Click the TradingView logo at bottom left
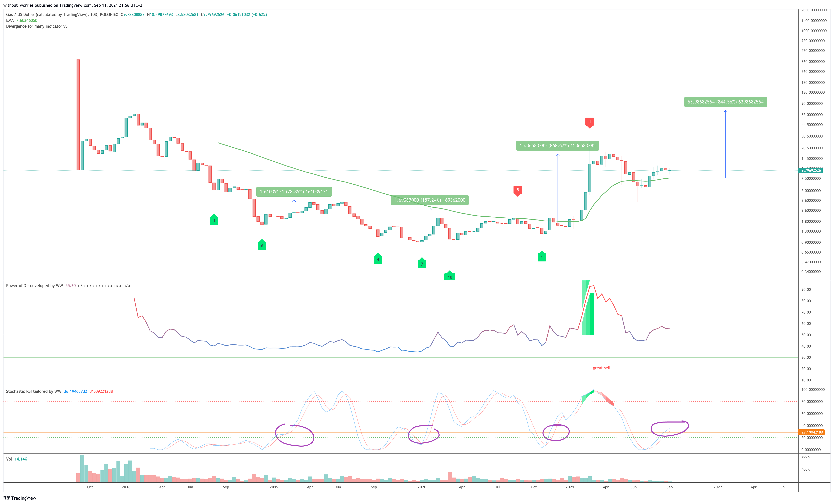 coord(20,498)
